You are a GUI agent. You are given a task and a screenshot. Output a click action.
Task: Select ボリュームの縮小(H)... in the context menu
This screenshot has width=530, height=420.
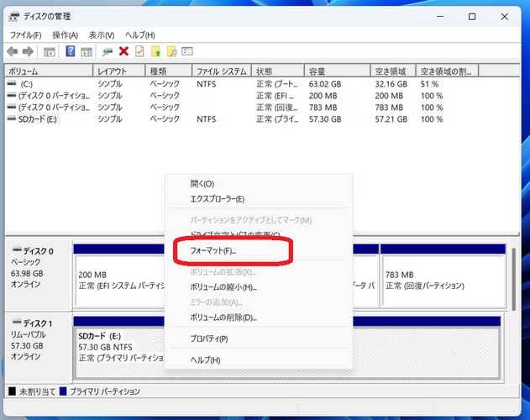pyautogui.click(x=259, y=287)
